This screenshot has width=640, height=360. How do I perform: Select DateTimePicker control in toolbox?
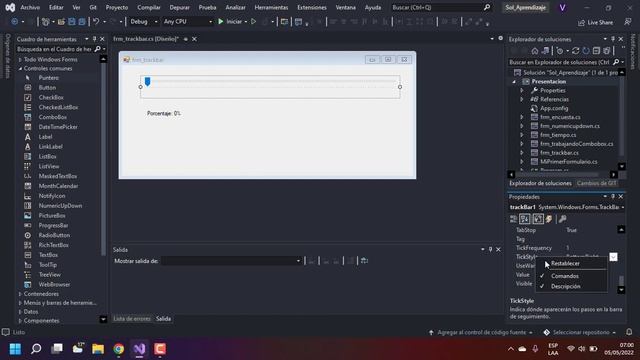(58, 127)
